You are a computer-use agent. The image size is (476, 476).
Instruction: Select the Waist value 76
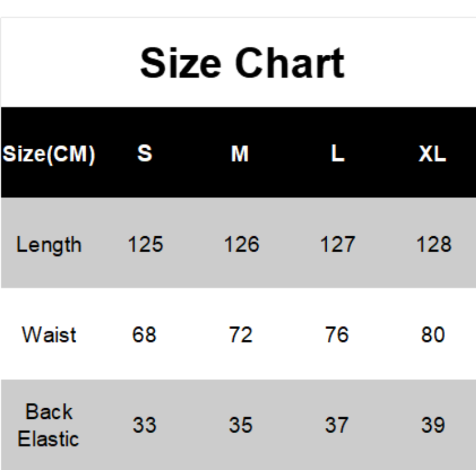(337, 334)
